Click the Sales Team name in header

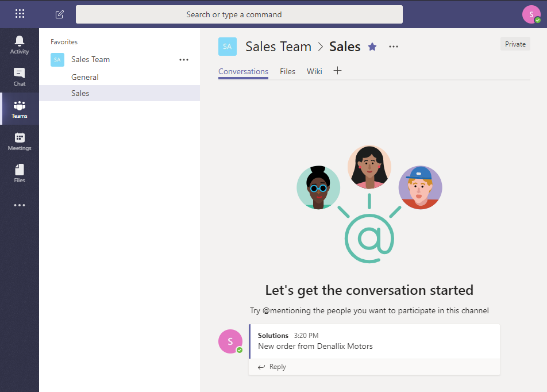coord(278,47)
